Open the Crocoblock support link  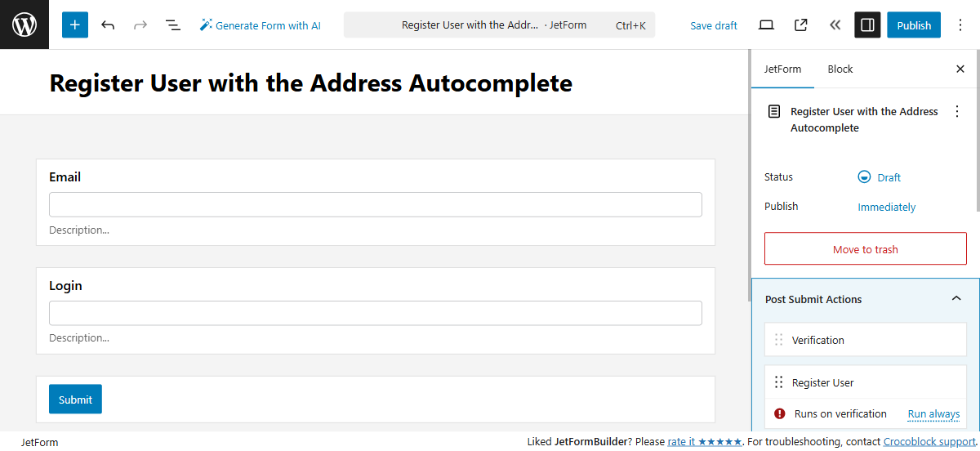(929, 442)
